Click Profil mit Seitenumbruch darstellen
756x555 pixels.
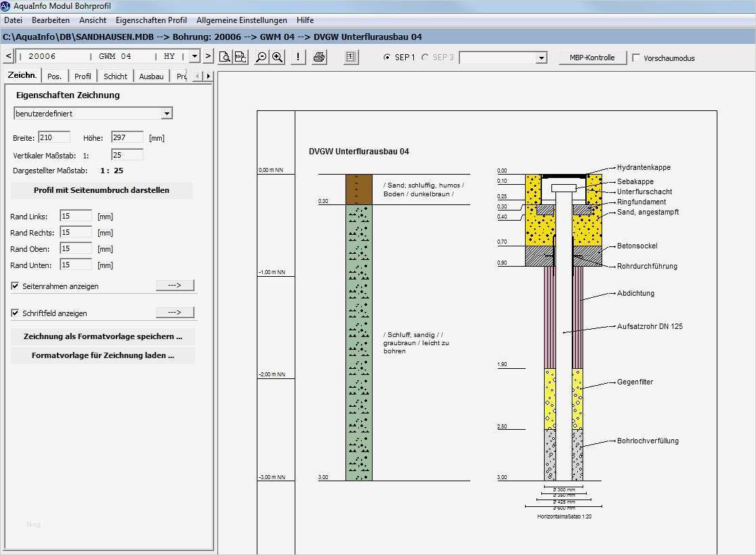point(102,191)
